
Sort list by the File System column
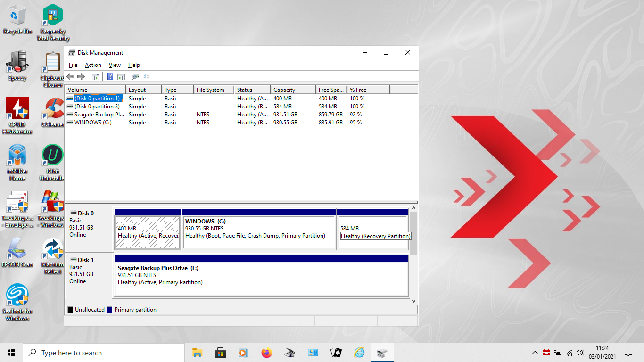[213, 90]
